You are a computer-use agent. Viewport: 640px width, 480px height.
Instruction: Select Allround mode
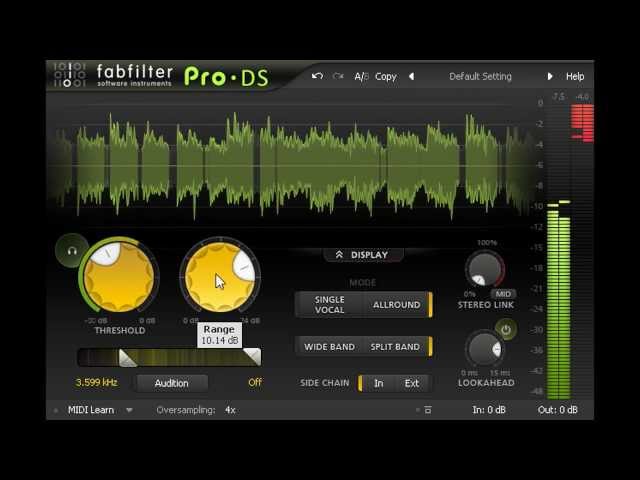396,304
